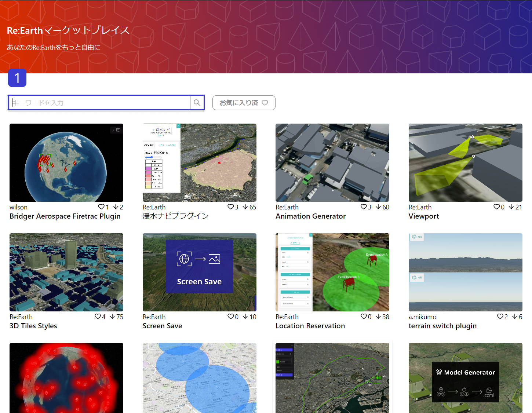Screen dimensions: 532x413
Task: Click the Animation Generator title
Action: [311, 216]
